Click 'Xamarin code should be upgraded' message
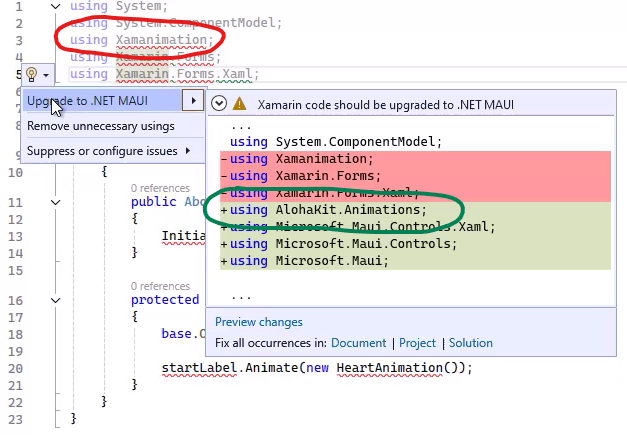Viewport: 627px width, 435px height. (x=385, y=105)
